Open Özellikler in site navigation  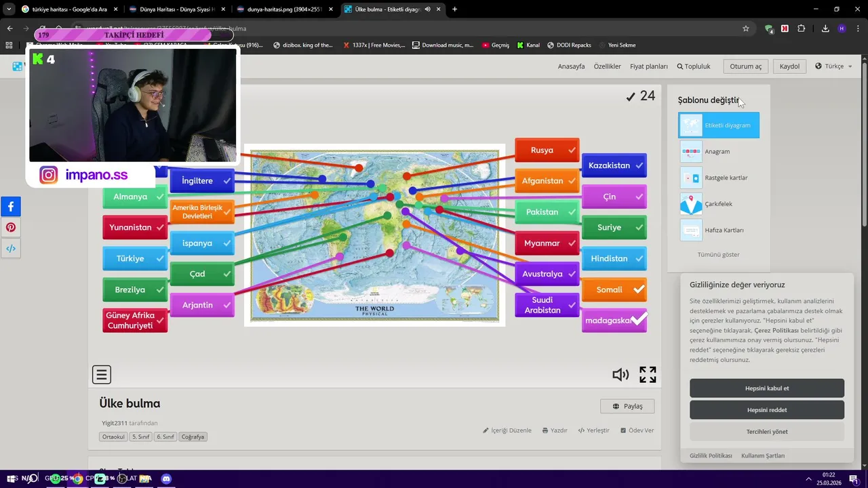tap(607, 66)
